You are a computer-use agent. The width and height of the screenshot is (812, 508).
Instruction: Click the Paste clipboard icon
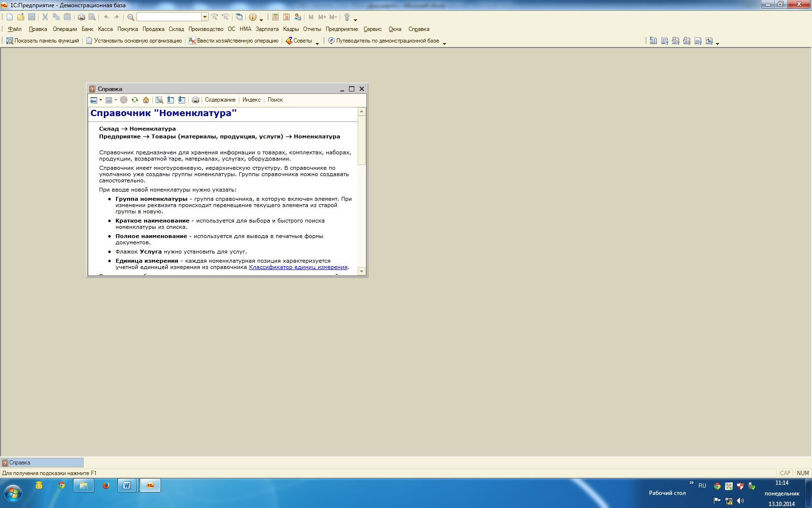point(67,17)
